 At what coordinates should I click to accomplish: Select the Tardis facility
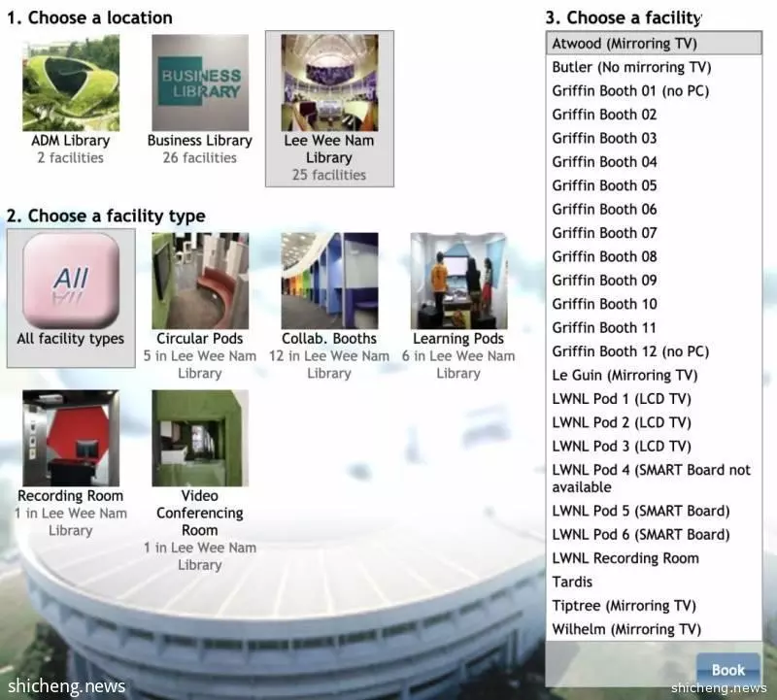click(654, 582)
